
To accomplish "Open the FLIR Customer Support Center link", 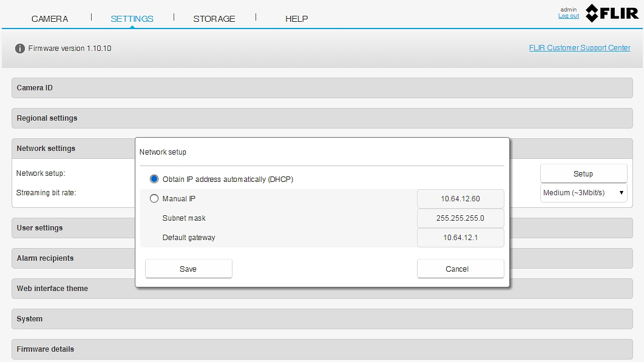I will (579, 48).
